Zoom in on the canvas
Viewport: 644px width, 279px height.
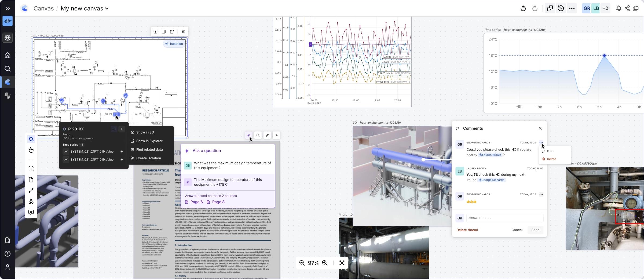pyautogui.click(x=325, y=263)
